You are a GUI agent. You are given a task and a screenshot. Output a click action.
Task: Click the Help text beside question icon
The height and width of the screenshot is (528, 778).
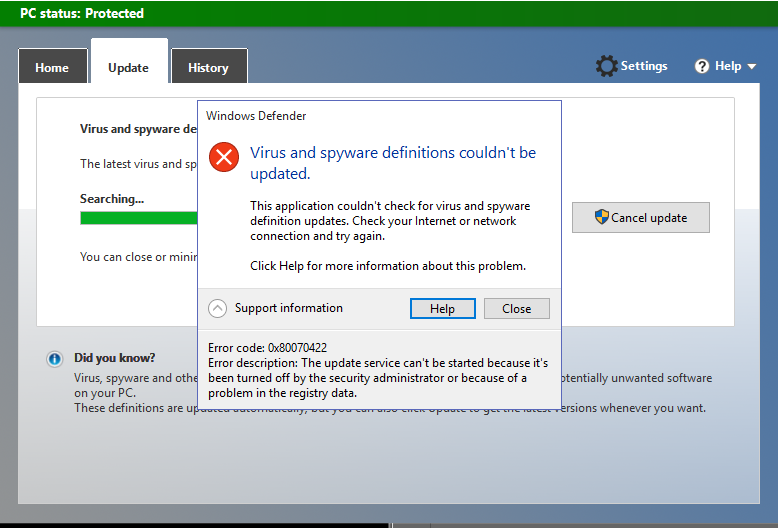tap(728, 66)
